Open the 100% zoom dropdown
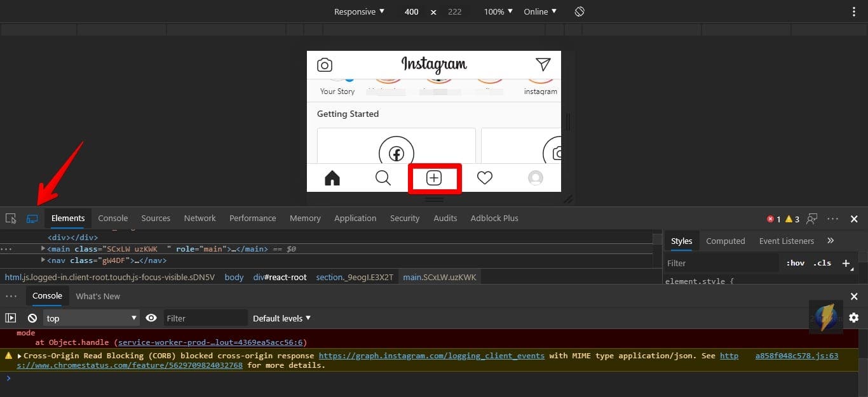Viewport: 868px width, 397px height. coord(498,11)
